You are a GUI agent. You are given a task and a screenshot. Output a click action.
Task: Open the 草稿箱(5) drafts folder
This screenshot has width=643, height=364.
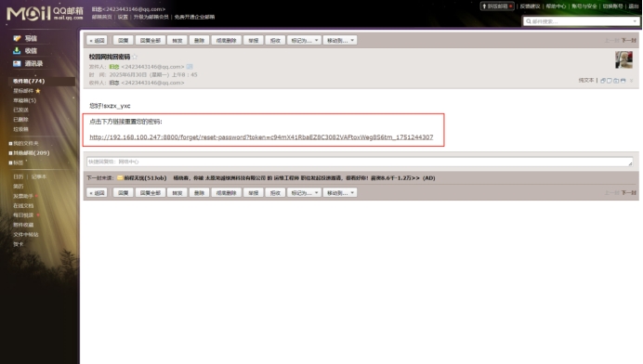[24, 100]
